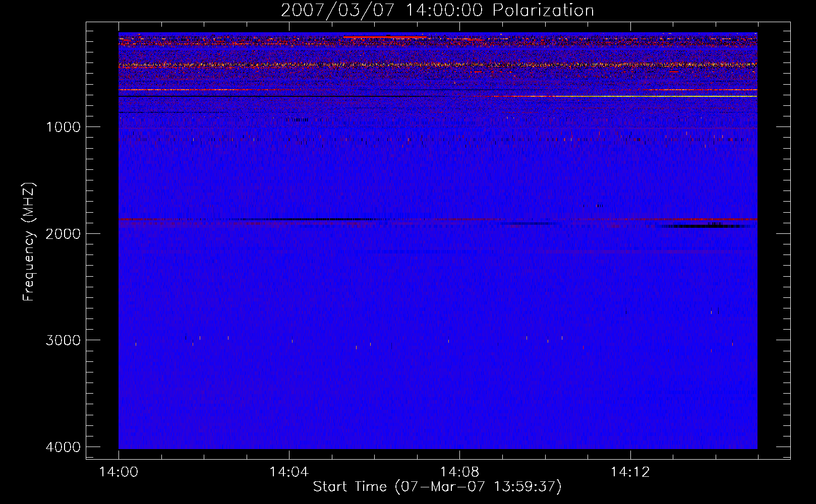The width and height of the screenshot is (816, 504).
Task: Click the 1000 frequency tick label
Action: click(63, 127)
